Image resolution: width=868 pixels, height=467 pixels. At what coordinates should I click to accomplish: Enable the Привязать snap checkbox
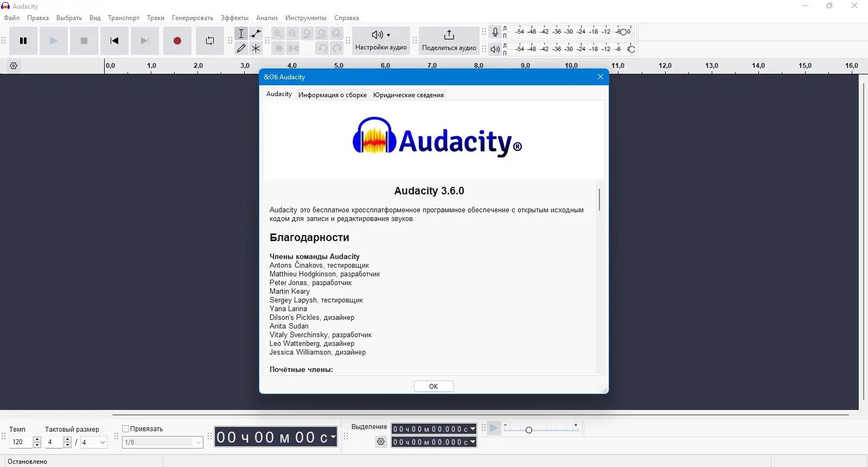pos(126,428)
